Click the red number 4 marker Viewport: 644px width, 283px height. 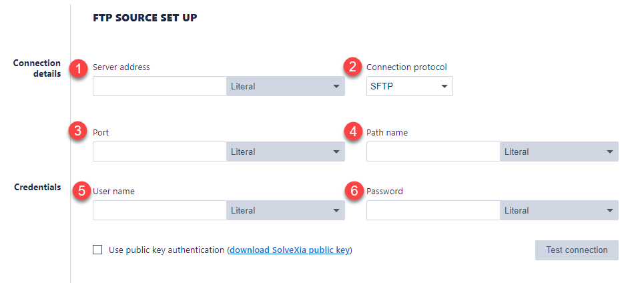(x=353, y=131)
